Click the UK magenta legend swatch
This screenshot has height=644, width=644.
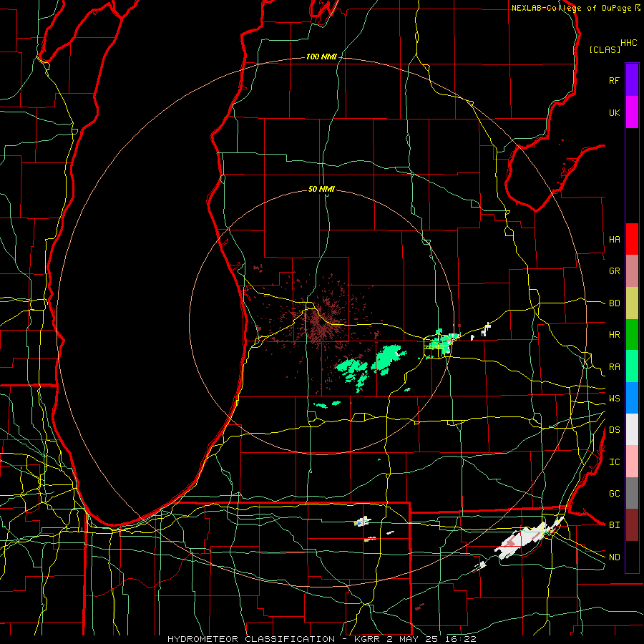point(632,112)
